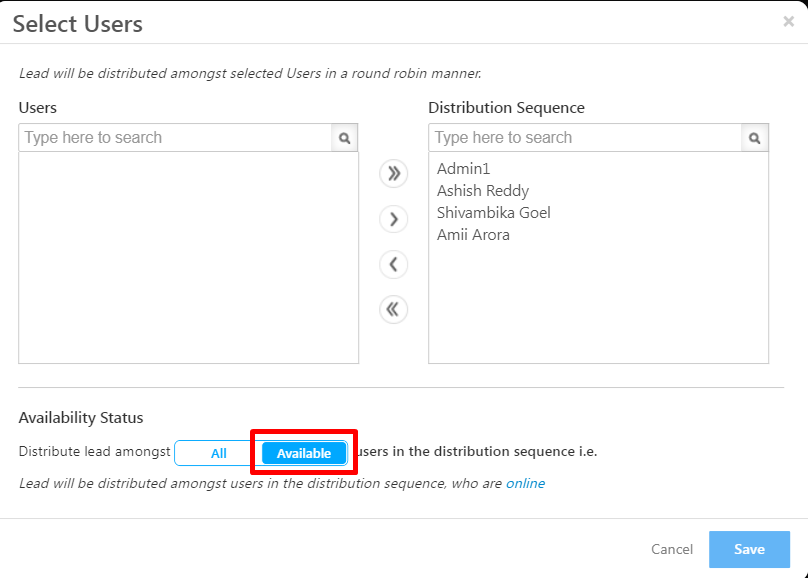Focus the Distribution Sequence search field

point(585,138)
